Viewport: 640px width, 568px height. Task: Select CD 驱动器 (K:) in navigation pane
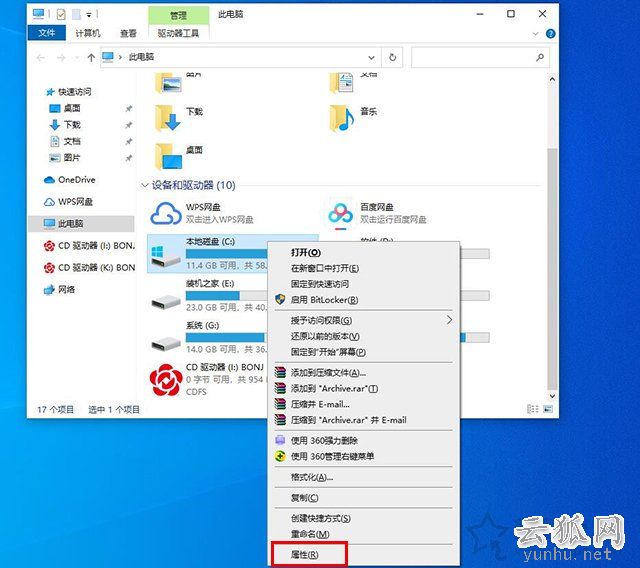(89, 268)
